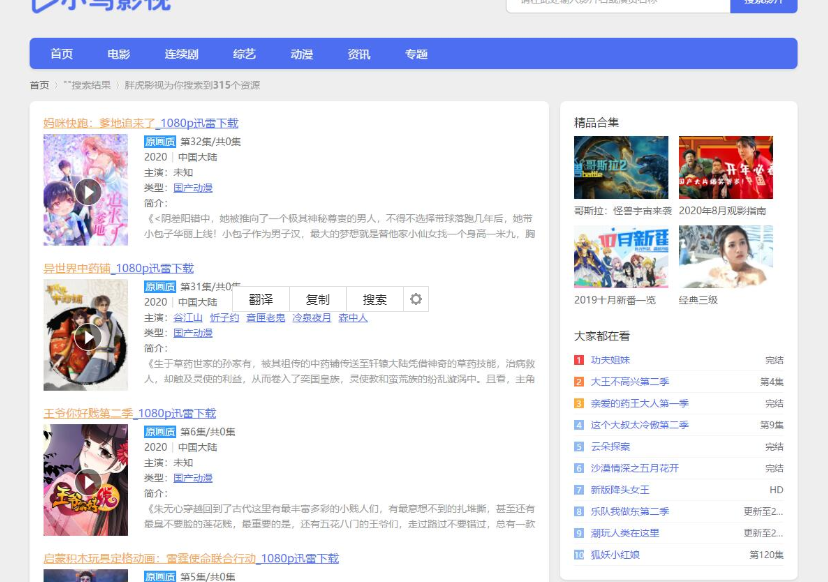The image size is (828, 582).
Task: Open 专题 navigation tab
Action: click(x=416, y=54)
